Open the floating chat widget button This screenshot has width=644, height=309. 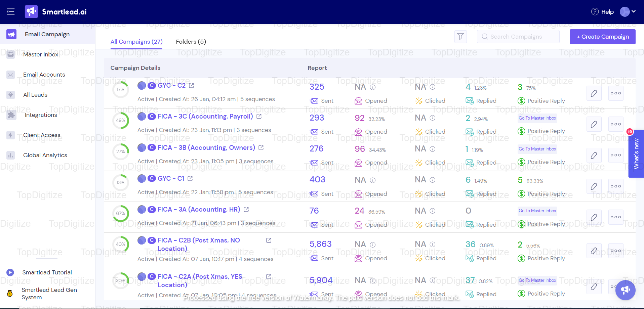click(x=626, y=290)
